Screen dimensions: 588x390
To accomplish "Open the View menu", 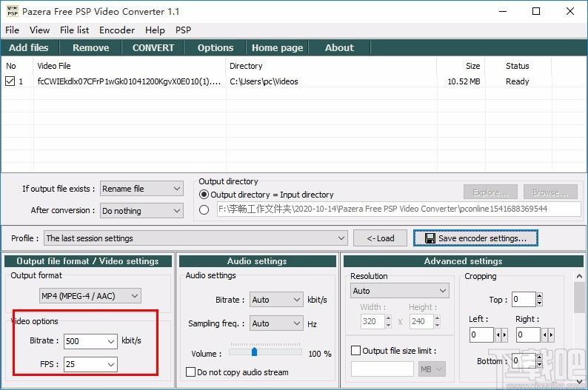I will [x=39, y=30].
